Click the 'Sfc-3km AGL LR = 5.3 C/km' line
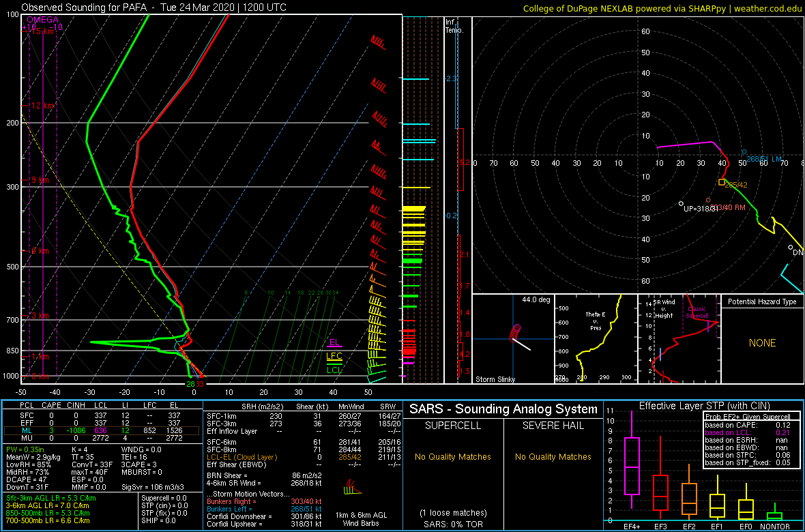 51,498
